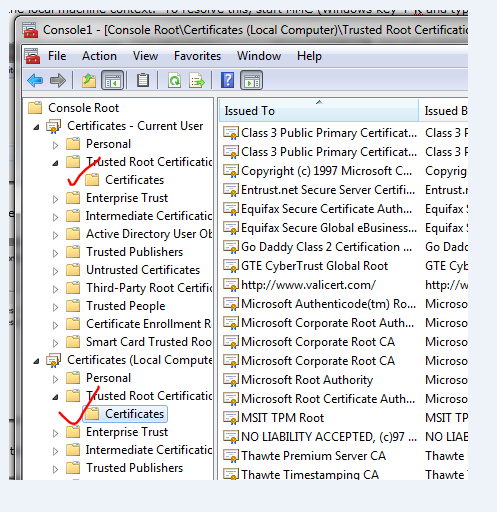Select Certificates folder under Current User Trusted Root
This screenshot has height=512, width=497.
tap(135, 180)
